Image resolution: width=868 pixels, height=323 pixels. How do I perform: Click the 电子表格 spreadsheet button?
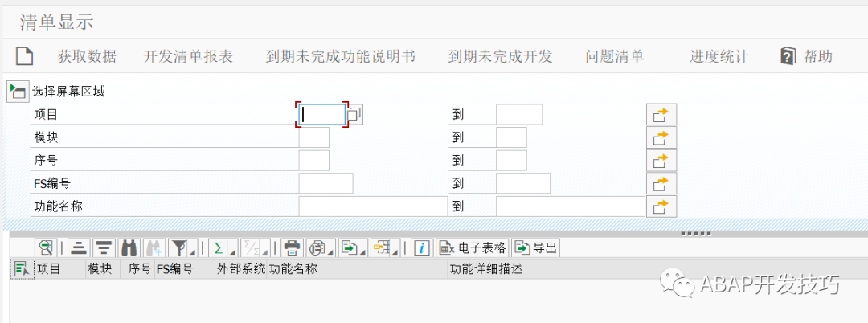point(473,247)
